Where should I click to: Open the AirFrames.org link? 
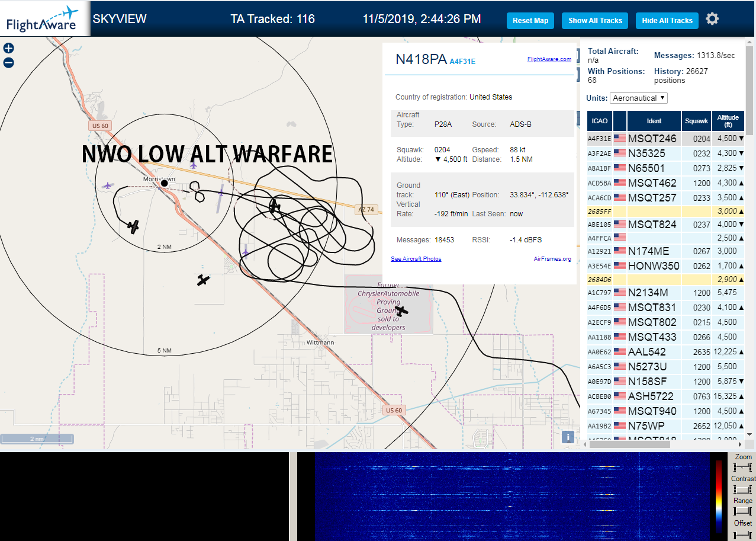click(552, 259)
